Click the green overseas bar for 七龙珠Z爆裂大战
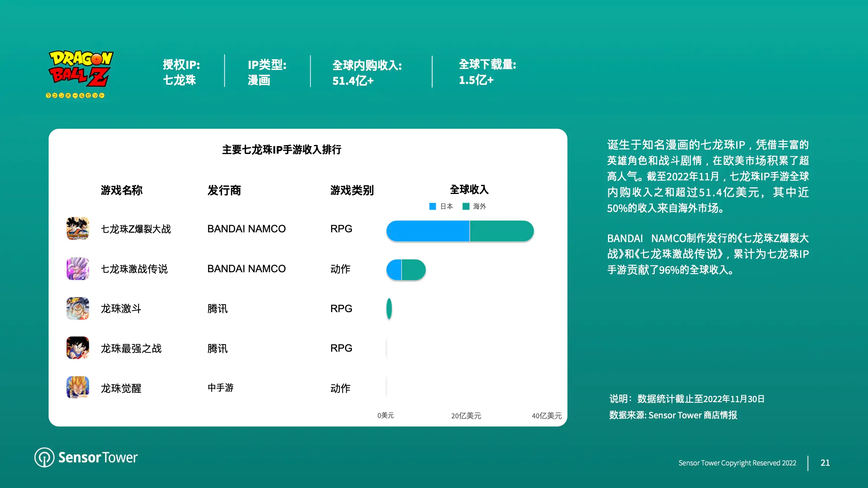868x488 pixels. pyautogui.click(x=502, y=231)
